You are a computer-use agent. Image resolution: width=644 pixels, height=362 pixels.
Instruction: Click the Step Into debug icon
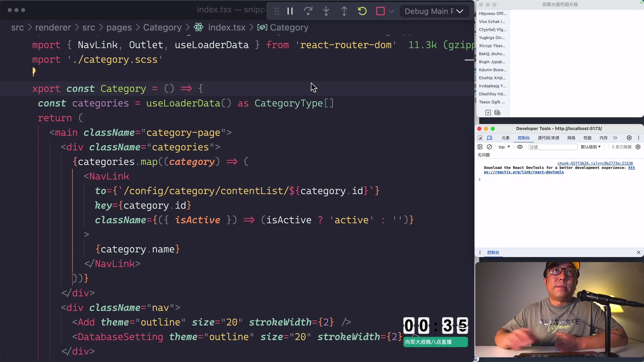coord(326,11)
